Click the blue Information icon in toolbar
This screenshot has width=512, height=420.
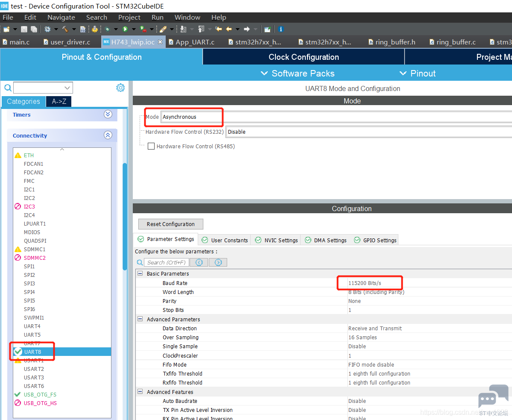(281, 29)
